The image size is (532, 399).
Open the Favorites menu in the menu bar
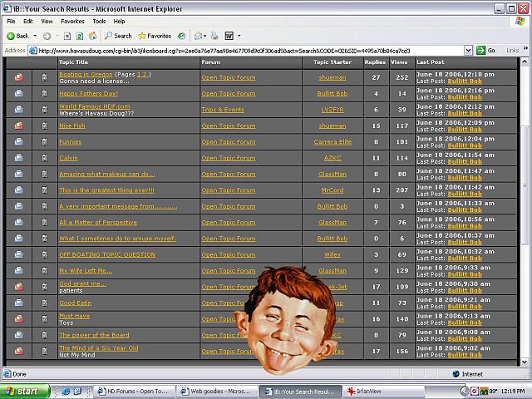[x=72, y=21]
